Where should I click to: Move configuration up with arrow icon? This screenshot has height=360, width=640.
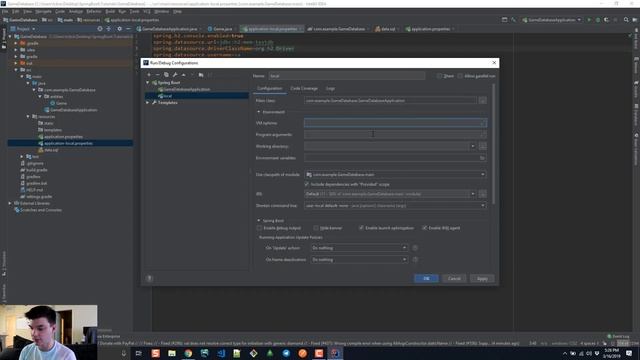pos(184,75)
